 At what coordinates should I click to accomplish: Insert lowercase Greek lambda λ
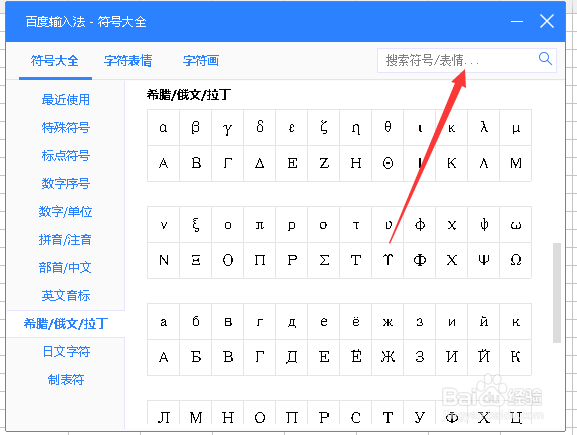click(484, 127)
